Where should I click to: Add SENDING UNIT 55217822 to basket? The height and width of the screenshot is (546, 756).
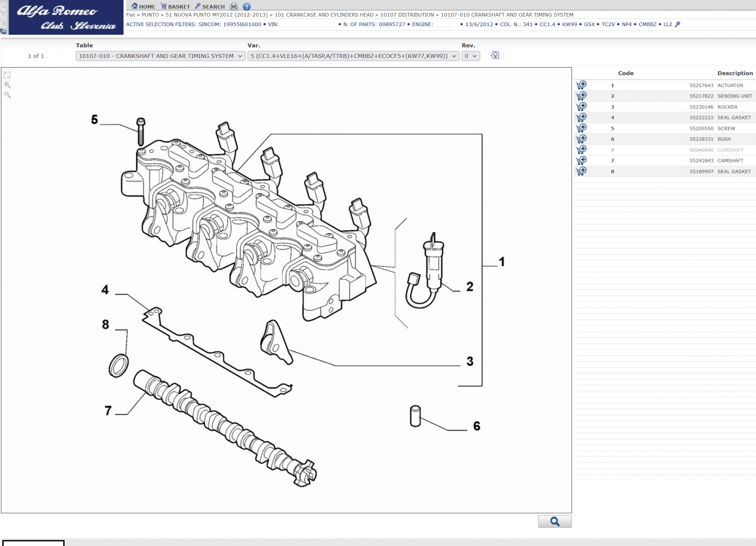pos(581,96)
